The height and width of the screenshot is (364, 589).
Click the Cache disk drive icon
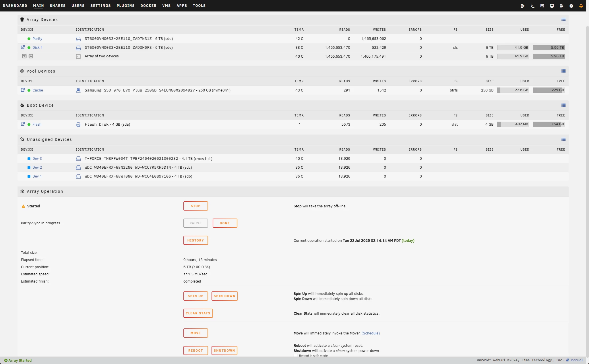(78, 90)
